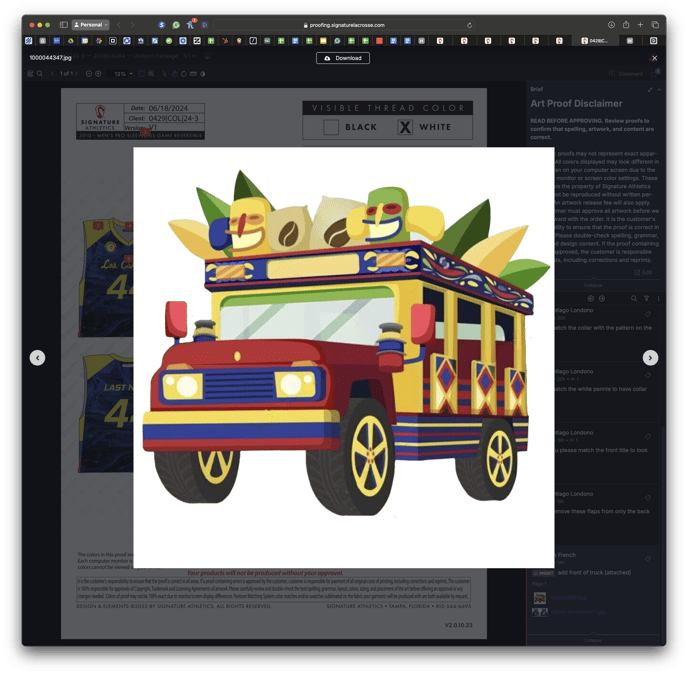Open the Personal profile dropdown

(90, 25)
